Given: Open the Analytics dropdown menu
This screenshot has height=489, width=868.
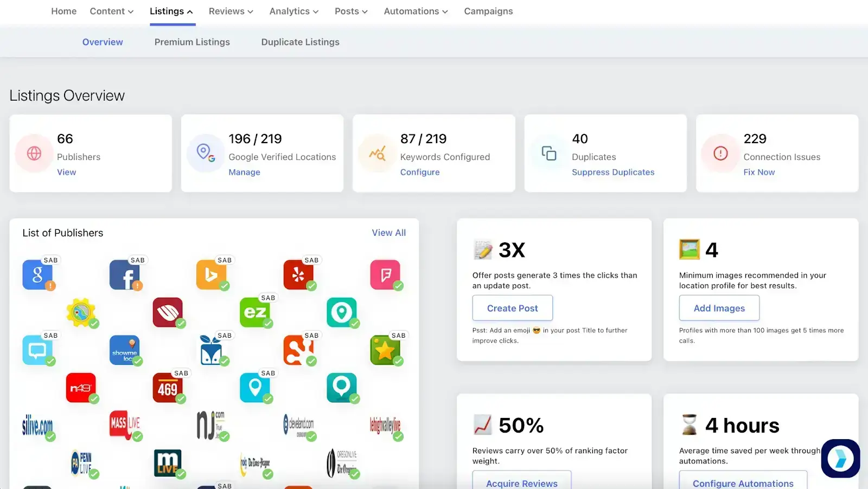Looking at the screenshot, I should (294, 11).
